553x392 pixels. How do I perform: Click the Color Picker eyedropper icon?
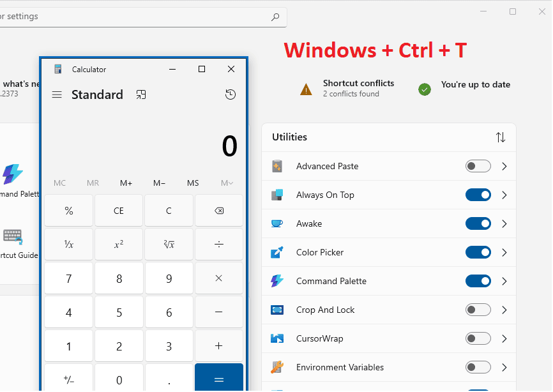pyautogui.click(x=277, y=252)
